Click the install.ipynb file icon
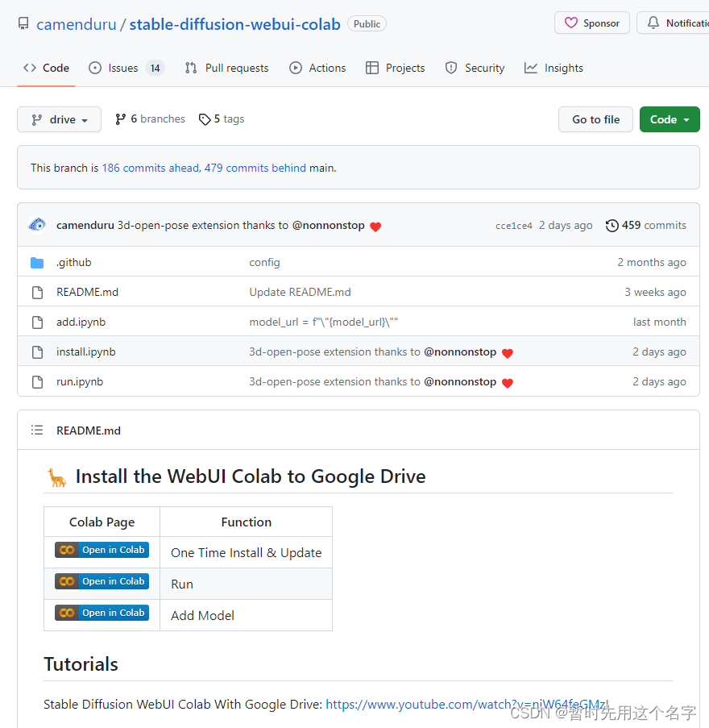Screen dimensions: 709x728 pos(37,352)
